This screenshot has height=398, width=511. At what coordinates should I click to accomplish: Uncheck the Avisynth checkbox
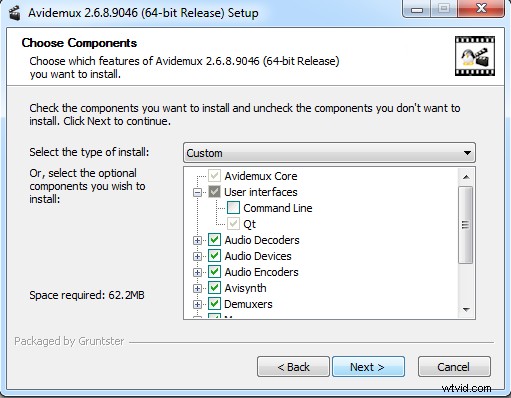click(x=214, y=288)
